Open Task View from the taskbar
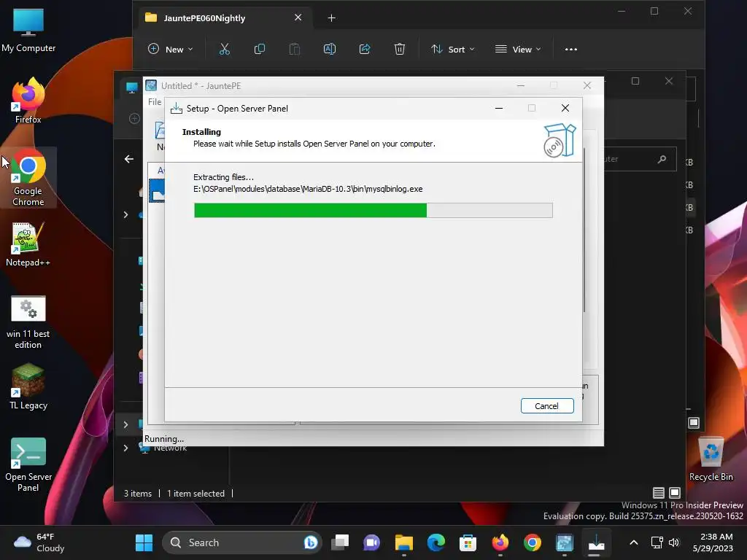 (340, 542)
